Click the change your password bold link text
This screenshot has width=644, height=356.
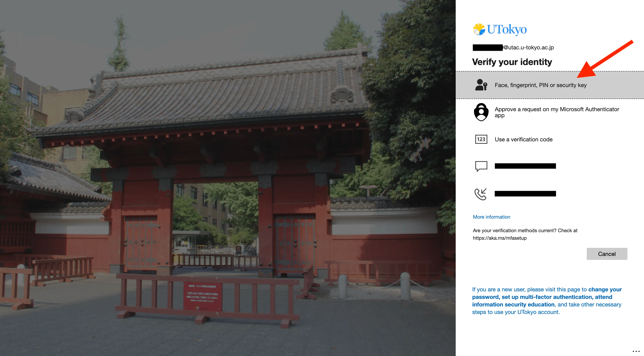coord(605,289)
